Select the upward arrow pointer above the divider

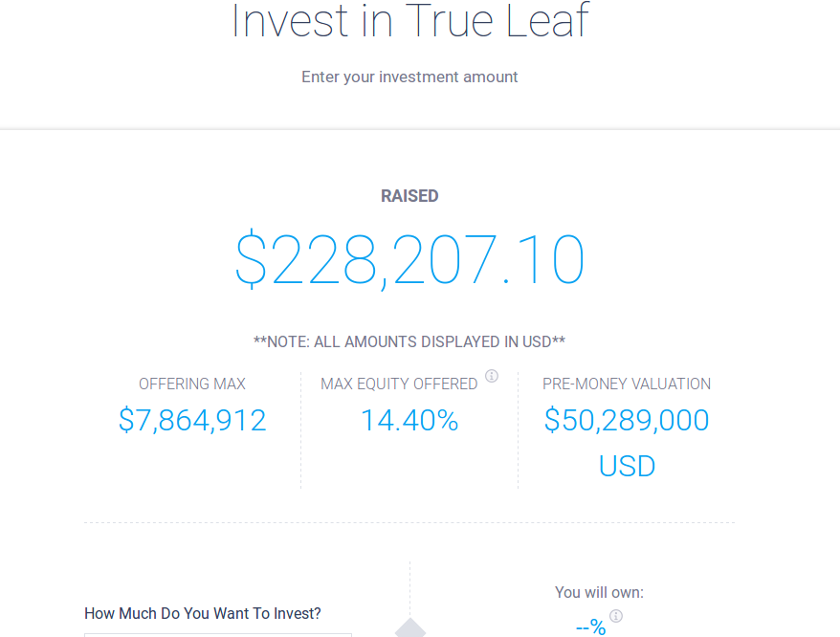click(x=409, y=628)
